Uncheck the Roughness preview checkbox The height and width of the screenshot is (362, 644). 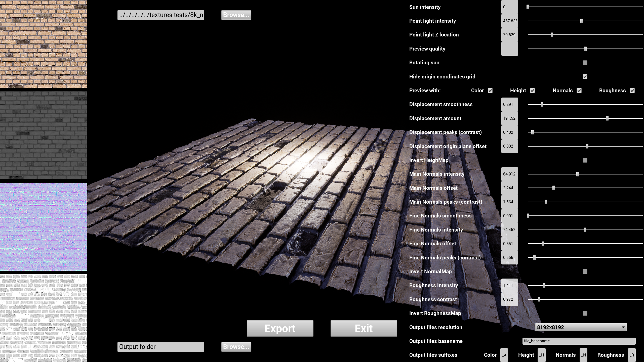pos(632,90)
